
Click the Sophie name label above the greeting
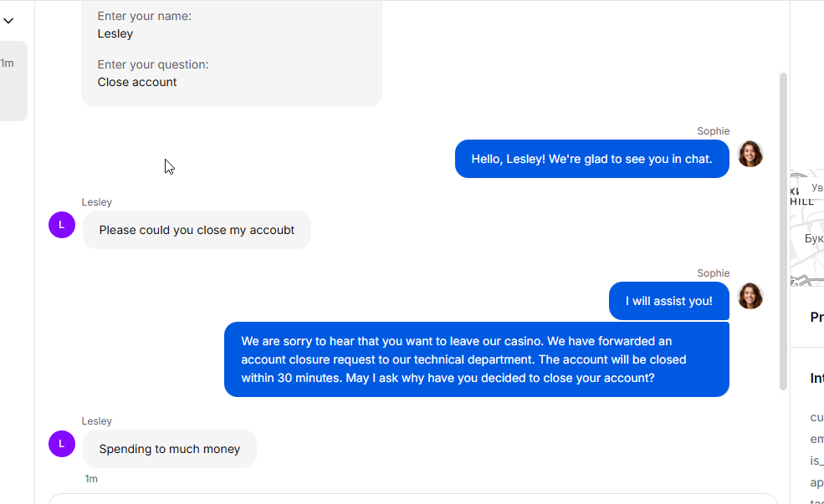coord(713,131)
